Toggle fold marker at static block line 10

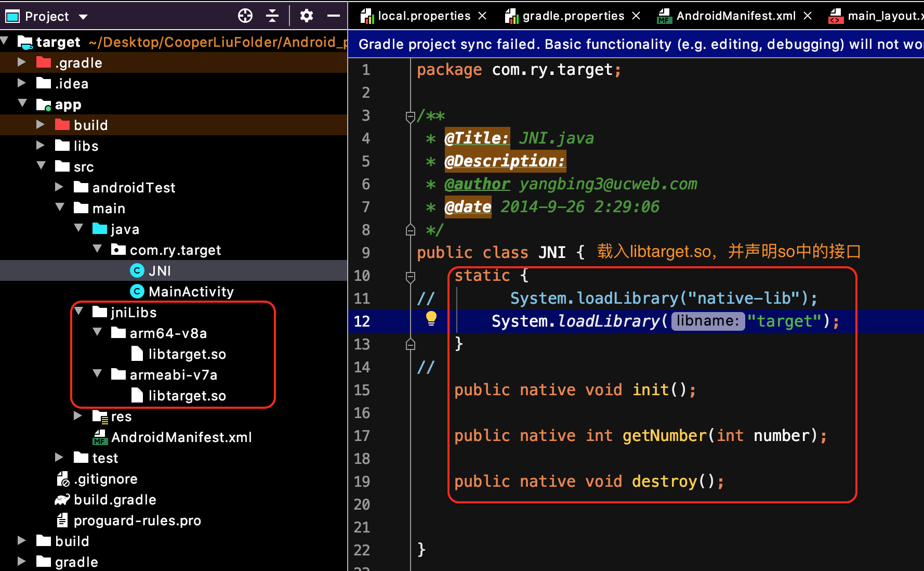click(411, 277)
